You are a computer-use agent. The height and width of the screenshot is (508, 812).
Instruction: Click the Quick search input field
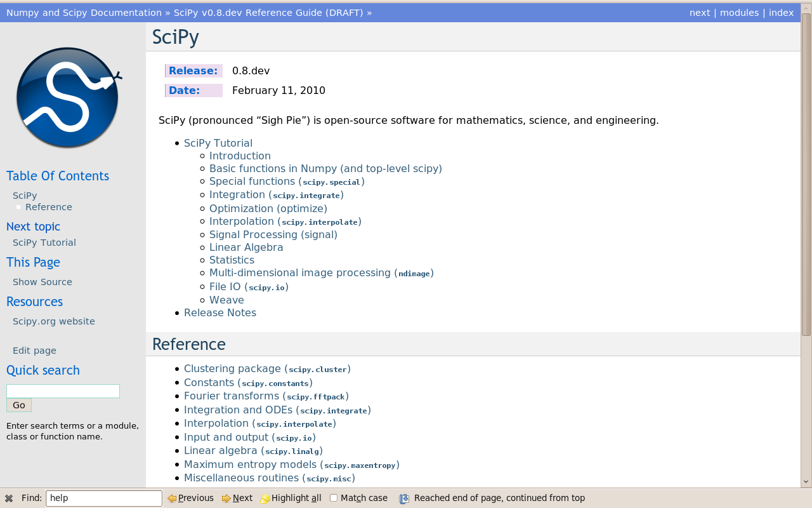coord(63,391)
